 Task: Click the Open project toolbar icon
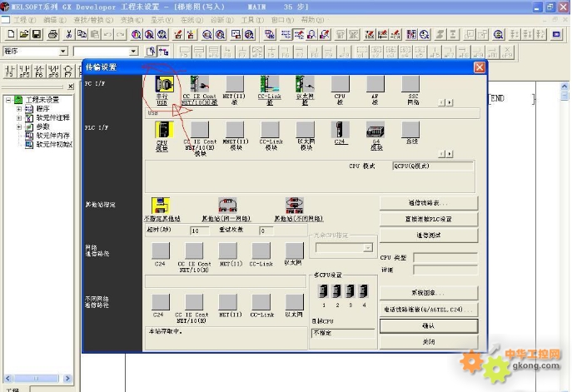[23, 34]
